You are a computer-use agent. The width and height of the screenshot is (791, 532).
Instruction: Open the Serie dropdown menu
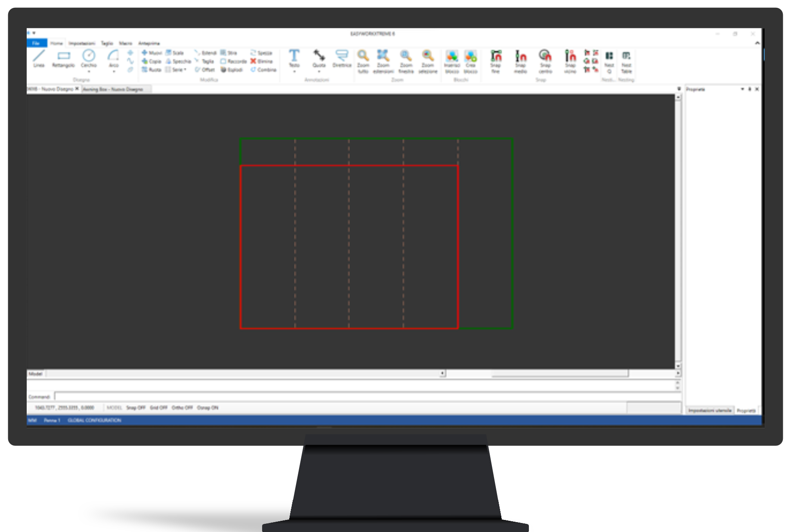185,69
